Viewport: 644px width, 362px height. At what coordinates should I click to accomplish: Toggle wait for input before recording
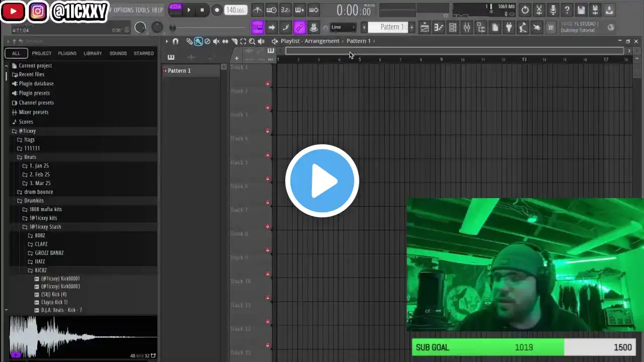click(271, 10)
